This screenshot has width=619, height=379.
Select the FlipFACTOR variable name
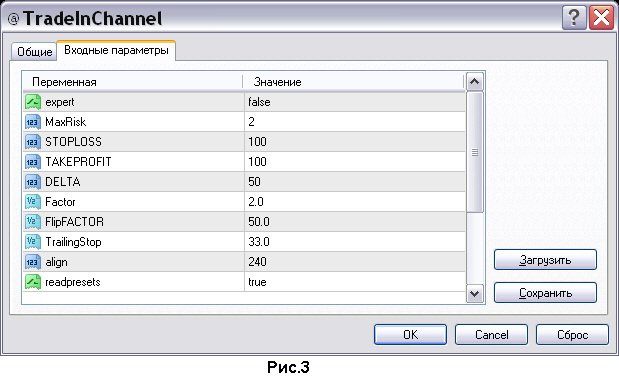75,222
